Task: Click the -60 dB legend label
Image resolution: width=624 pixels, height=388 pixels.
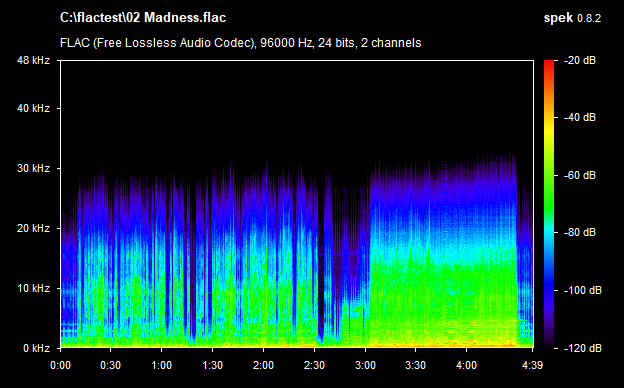Action: [580, 175]
